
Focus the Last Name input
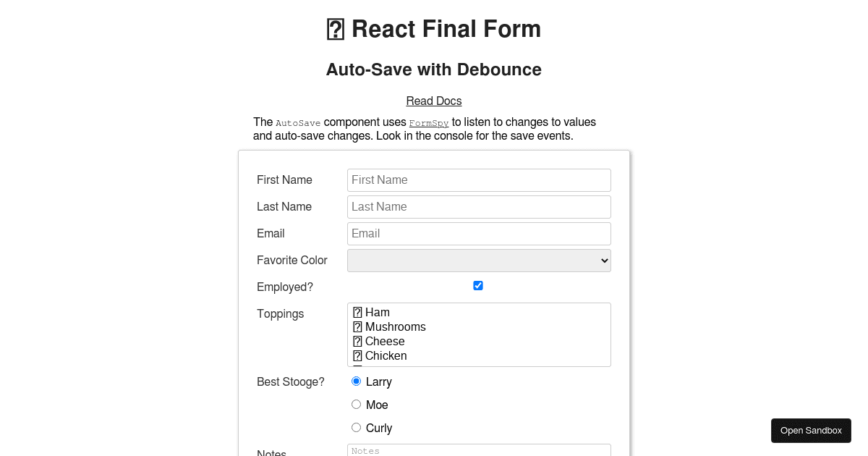[479, 206]
